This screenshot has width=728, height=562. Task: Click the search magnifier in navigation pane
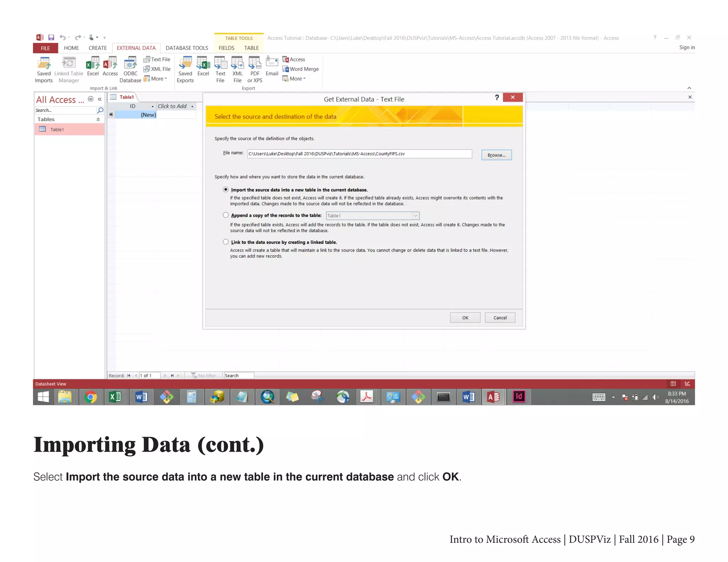pos(100,110)
